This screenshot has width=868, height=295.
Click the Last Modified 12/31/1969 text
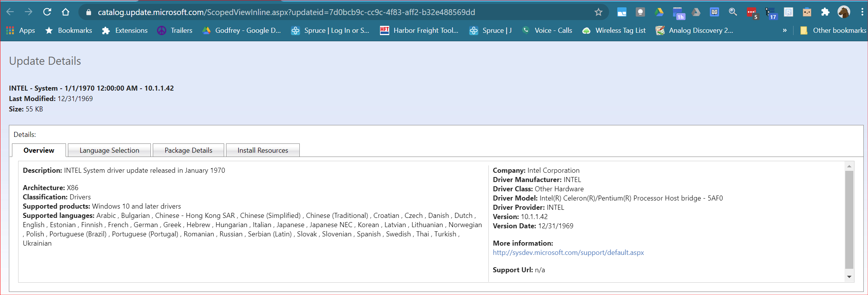coord(51,99)
